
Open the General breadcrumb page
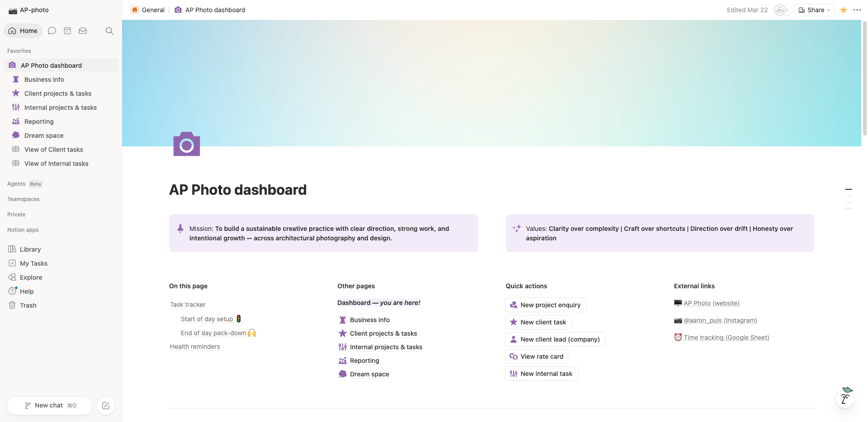point(152,10)
